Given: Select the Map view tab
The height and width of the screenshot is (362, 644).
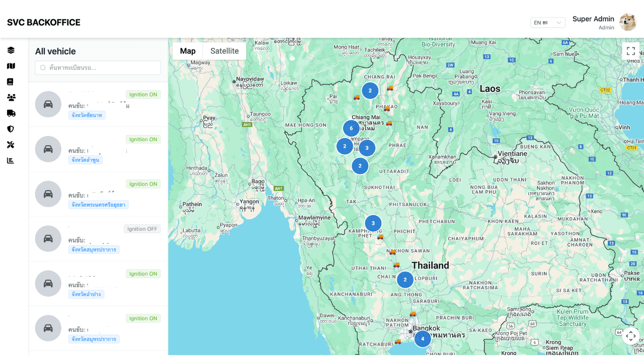Looking at the screenshot, I should coord(188,51).
